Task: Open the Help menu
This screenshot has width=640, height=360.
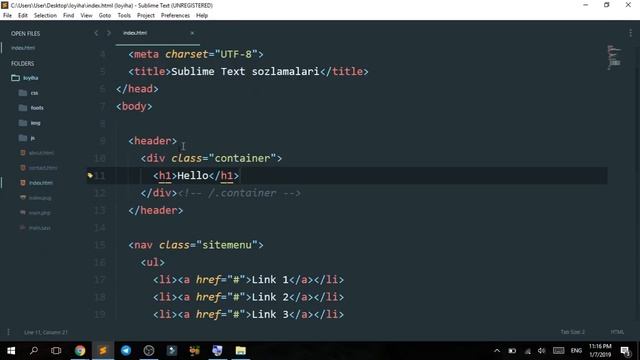Action: tap(202, 16)
